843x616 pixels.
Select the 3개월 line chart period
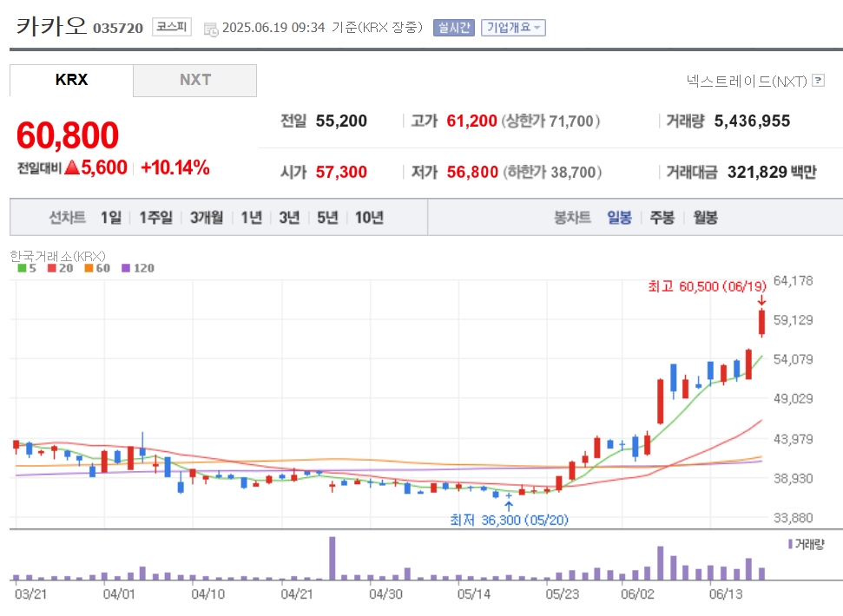pos(207,218)
